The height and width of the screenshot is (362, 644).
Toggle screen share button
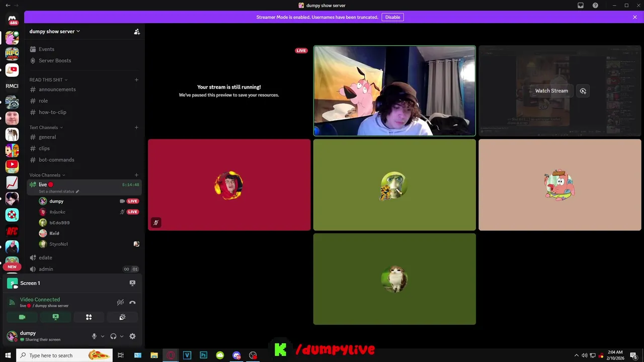coord(55,317)
